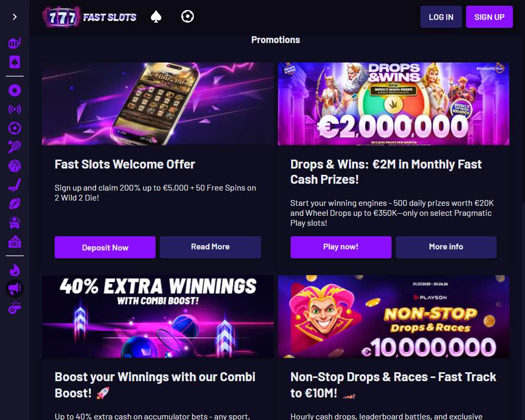Open the tennis racket sports icon
Image resolution: width=525 pixels, height=420 pixels.
pyautogui.click(x=14, y=147)
